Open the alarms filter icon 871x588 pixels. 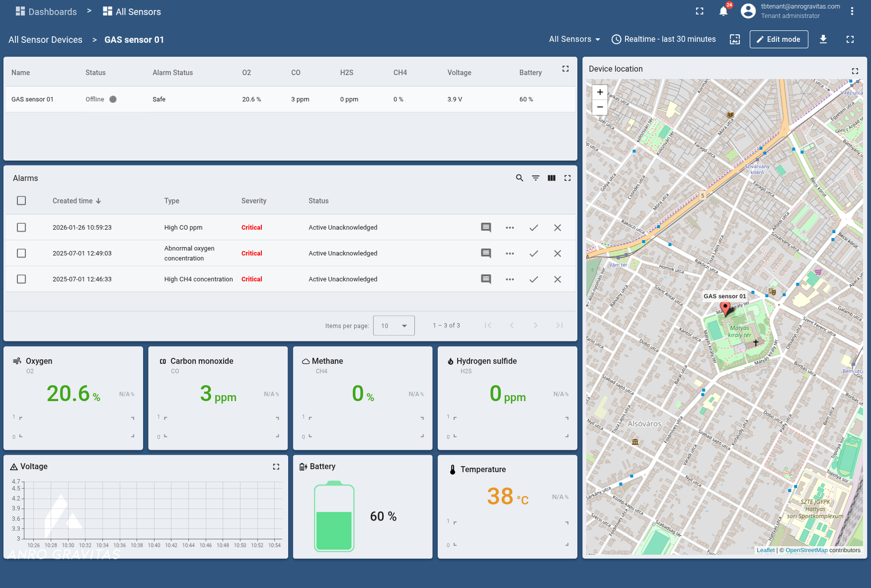pyautogui.click(x=536, y=178)
